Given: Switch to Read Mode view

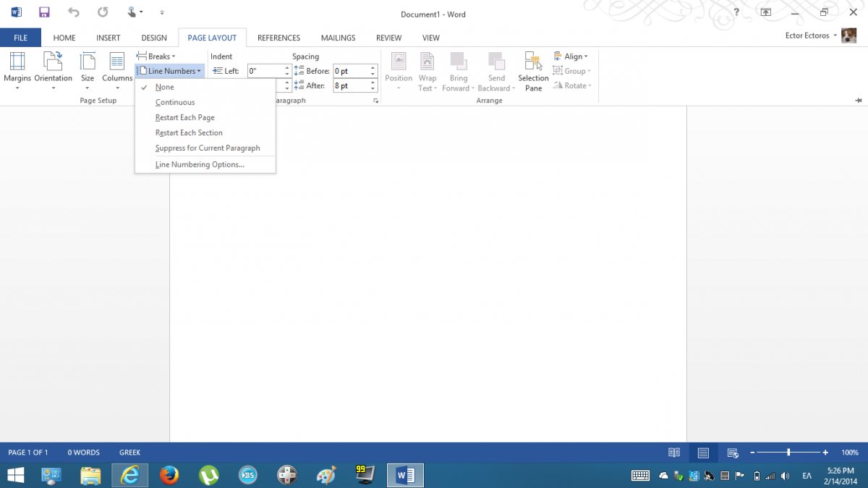Looking at the screenshot, I should point(674,453).
